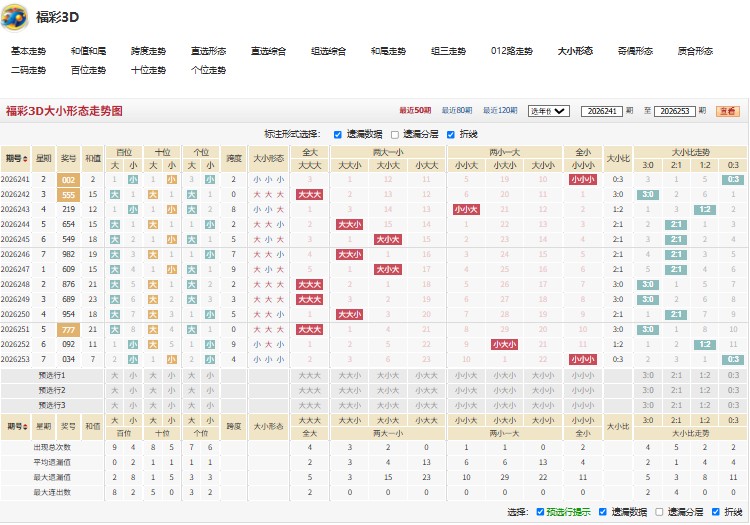The width and height of the screenshot is (750, 525).
Task: Click 大大大 marker in row 2026242
Action: coord(309,195)
